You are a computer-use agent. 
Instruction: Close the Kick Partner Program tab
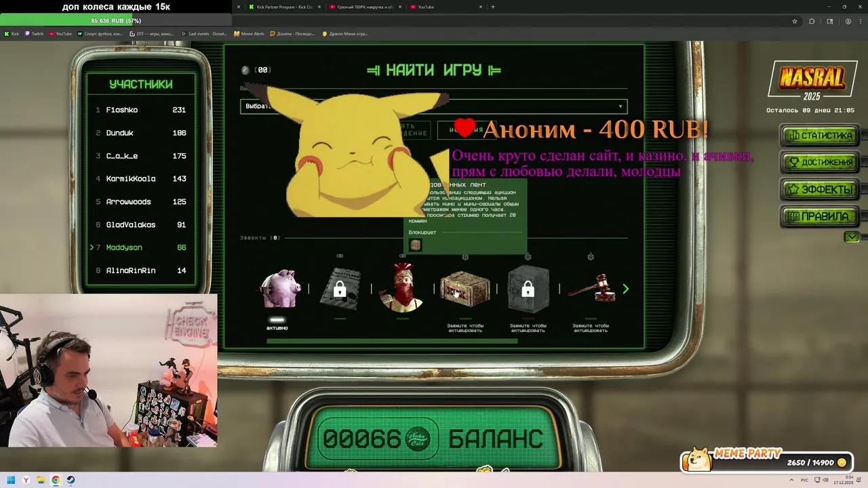coord(319,7)
